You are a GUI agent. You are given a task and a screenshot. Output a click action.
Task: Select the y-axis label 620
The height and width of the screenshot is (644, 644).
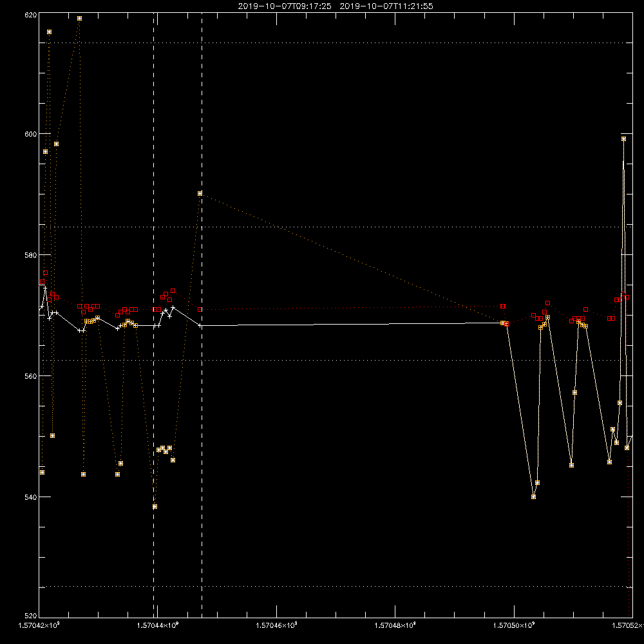pos(31,15)
